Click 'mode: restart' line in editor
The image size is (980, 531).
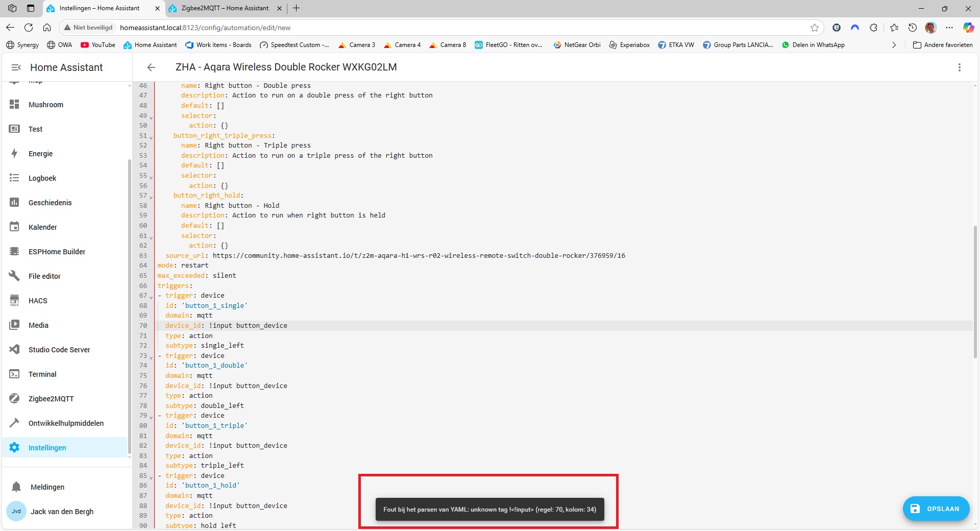click(183, 265)
